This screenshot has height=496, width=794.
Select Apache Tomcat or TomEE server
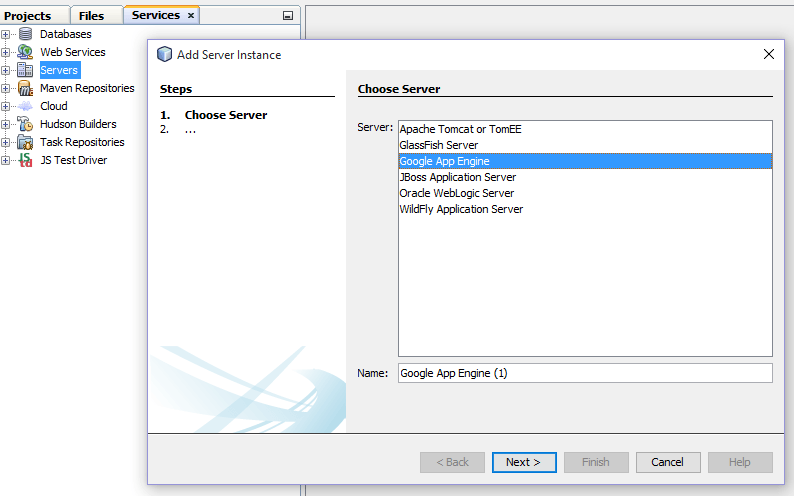tap(460, 129)
